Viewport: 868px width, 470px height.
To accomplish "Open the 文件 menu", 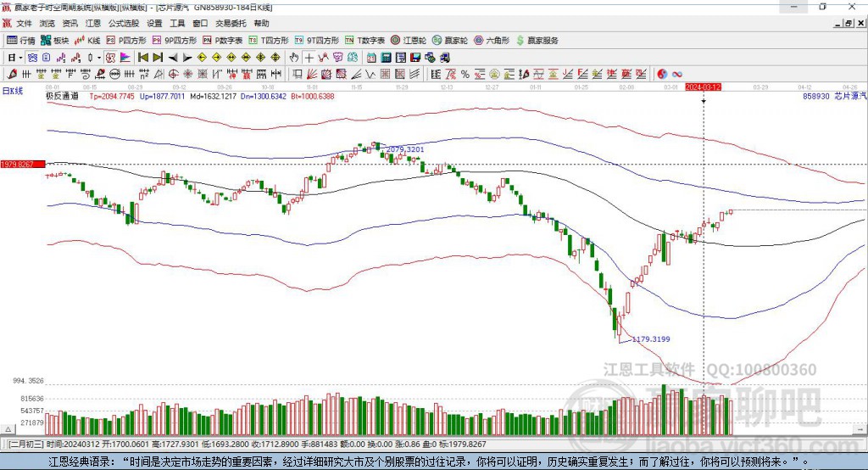I will pyautogui.click(x=24, y=23).
